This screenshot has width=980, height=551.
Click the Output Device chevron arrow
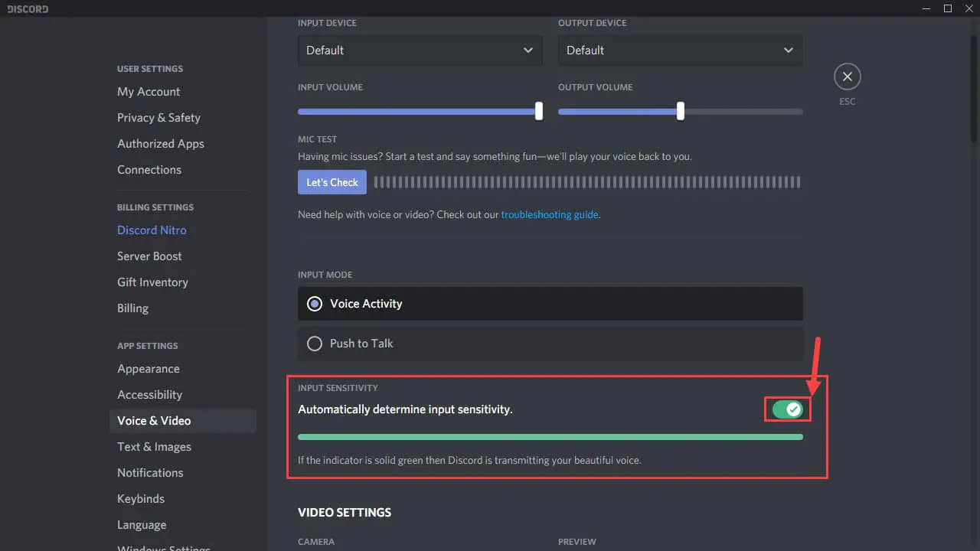[789, 51]
